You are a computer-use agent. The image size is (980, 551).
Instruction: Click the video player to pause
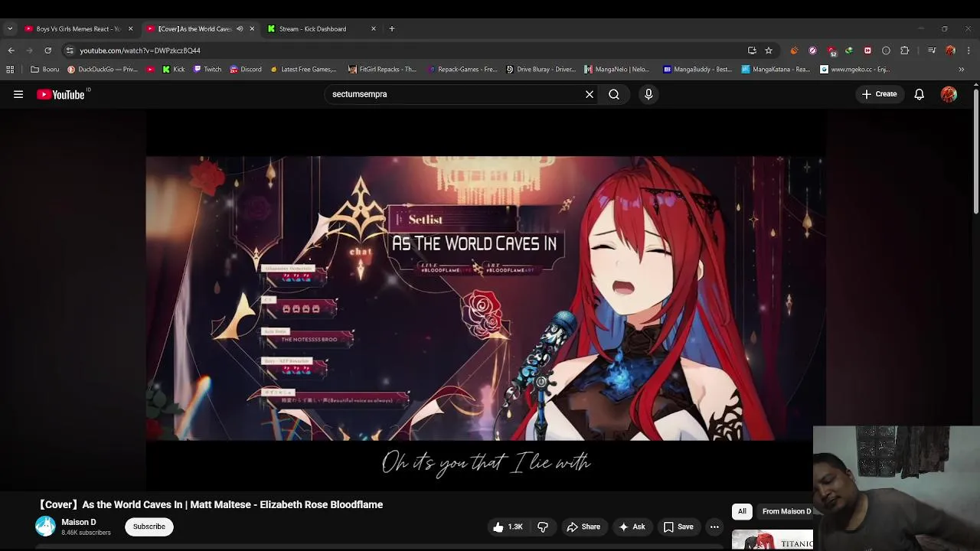[x=485, y=298]
